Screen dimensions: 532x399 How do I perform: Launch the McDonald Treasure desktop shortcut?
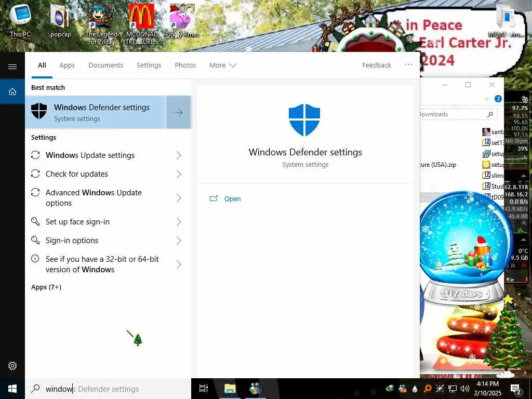pyautogui.click(x=141, y=24)
